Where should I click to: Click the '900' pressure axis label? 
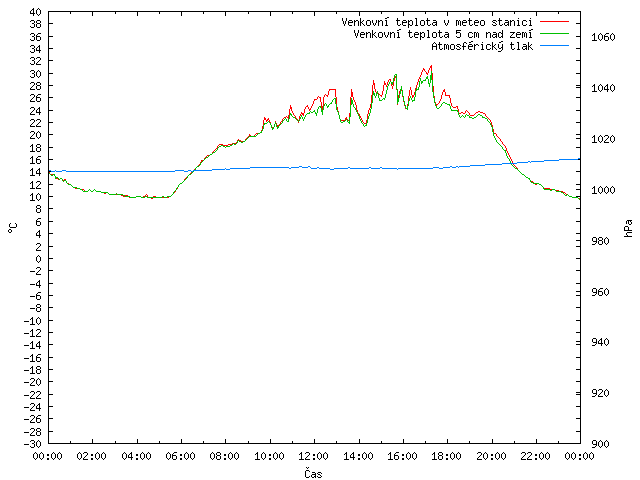[x=600, y=444]
